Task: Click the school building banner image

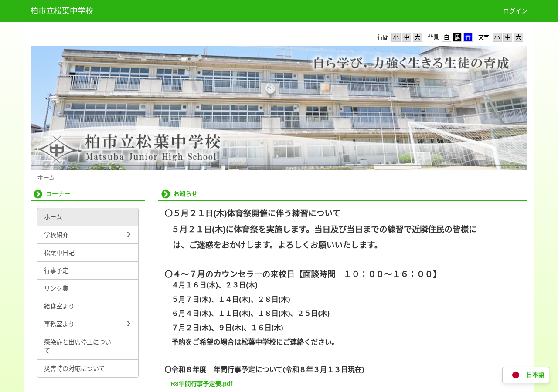Action: (x=279, y=108)
